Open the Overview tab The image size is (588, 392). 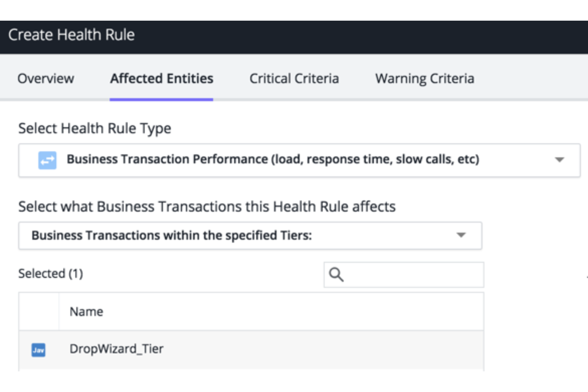[46, 78]
